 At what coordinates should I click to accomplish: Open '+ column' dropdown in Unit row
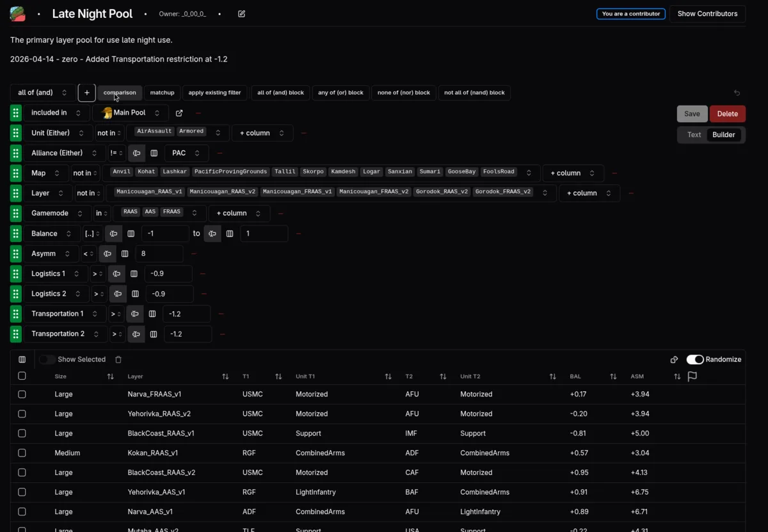(262, 133)
